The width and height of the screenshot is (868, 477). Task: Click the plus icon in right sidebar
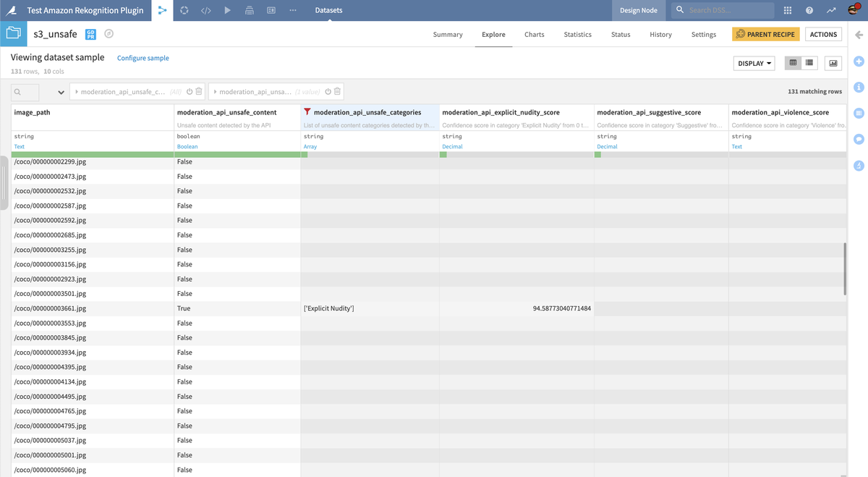pyautogui.click(x=859, y=61)
